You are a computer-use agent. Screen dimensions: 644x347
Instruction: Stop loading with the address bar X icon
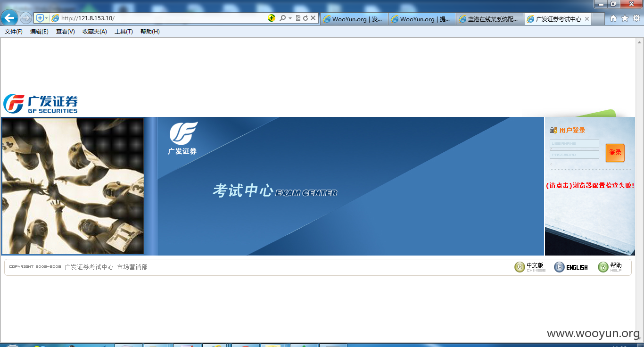[313, 18]
